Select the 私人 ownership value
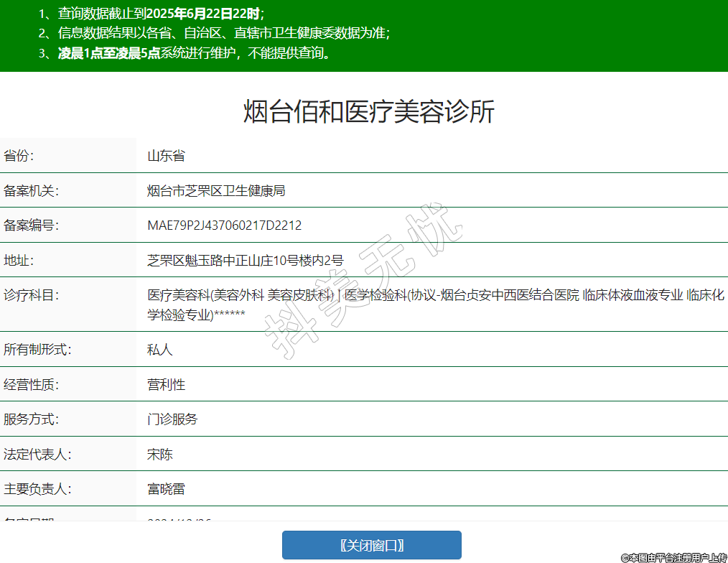The width and height of the screenshot is (728, 563). (159, 350)
